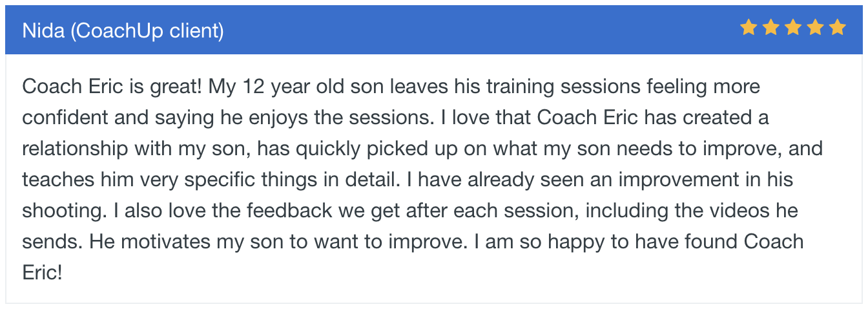Click the fourth gold rating star
The width and height of the screenshot is (868, 313).
pyautogui.click(x=815, y=28)
